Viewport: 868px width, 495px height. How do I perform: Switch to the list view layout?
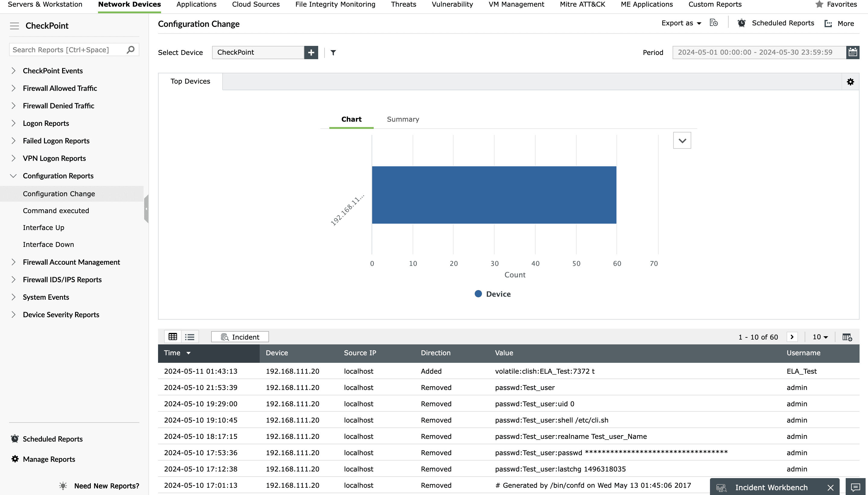(190, 337)
